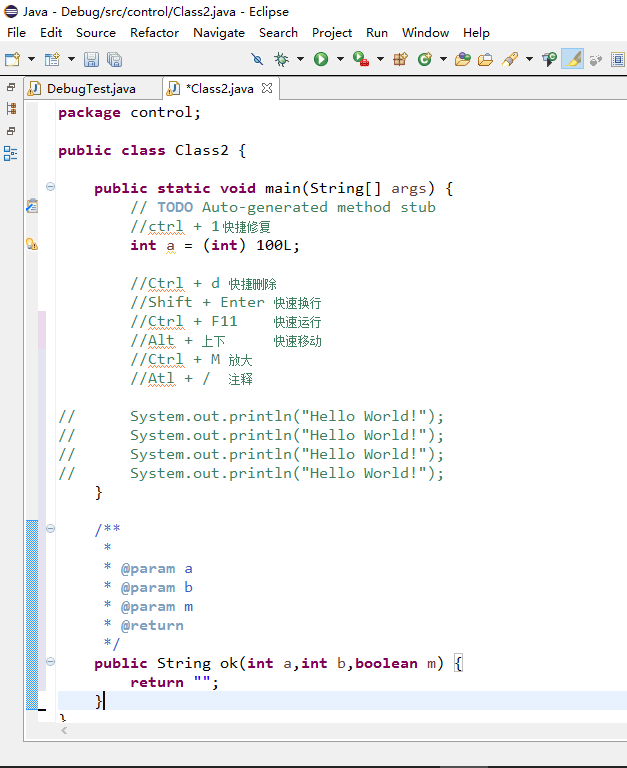
Task: Click the Run Last Tool icon with toolbox
Action: click(361, 59)
